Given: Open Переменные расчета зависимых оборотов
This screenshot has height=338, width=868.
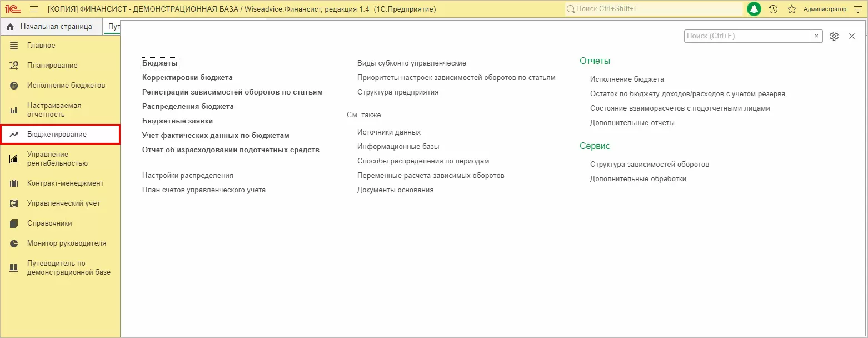Looking at the screenshot, I should 431,175.
